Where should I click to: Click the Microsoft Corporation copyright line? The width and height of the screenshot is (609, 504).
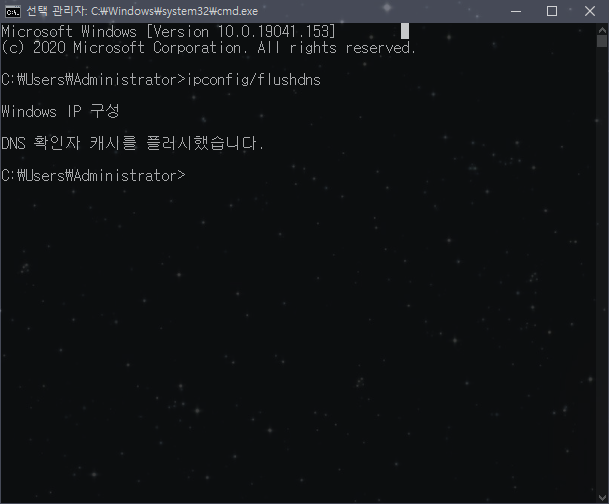click(x=208, y=48)
